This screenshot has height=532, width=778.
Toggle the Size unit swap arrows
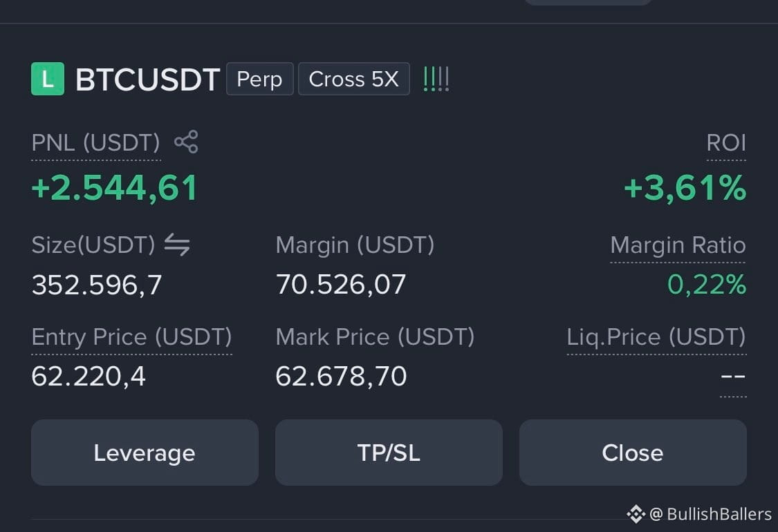(176, 245)
